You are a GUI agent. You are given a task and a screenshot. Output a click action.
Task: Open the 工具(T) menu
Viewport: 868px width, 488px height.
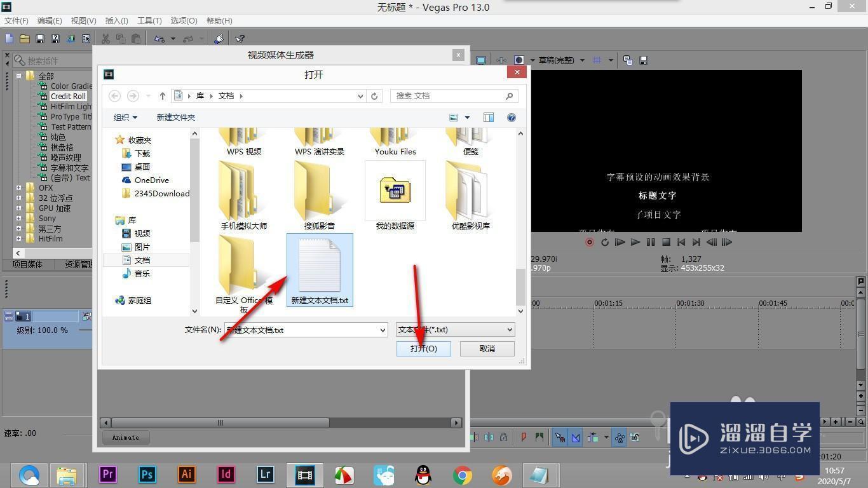pos(150,21)
